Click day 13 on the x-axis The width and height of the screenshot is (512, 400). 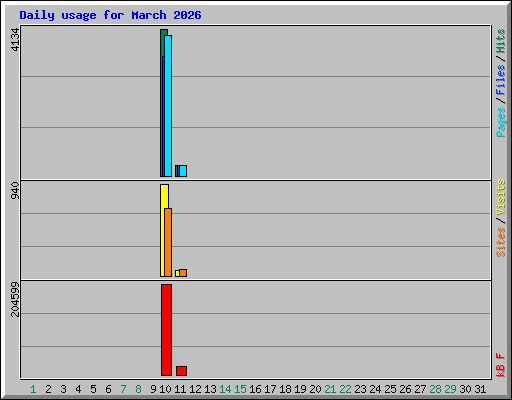210,389
